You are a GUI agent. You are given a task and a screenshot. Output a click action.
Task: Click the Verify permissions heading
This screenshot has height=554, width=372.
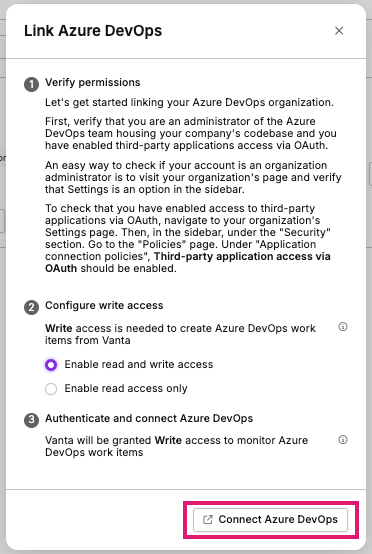click(x=93, y=82)
